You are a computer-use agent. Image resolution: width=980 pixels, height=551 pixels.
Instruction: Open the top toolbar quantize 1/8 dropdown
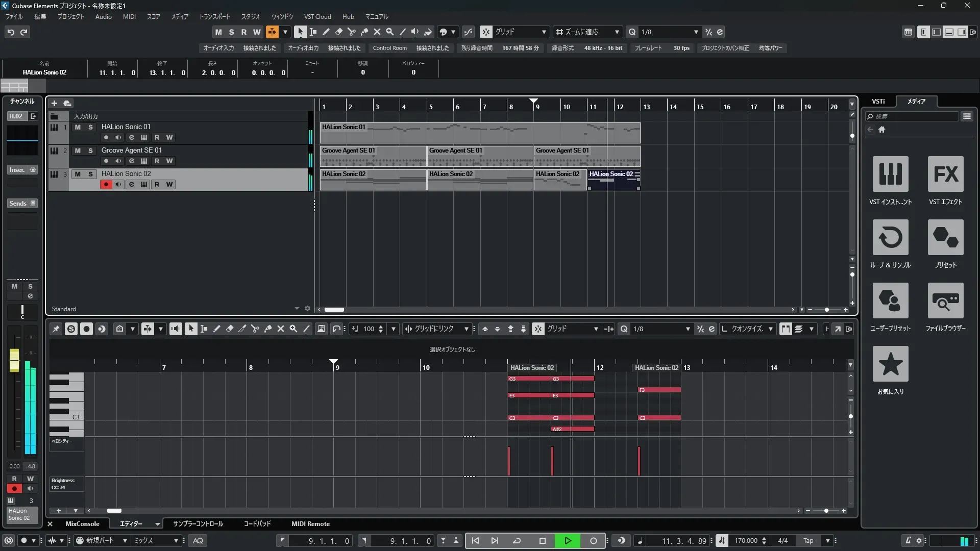click(x=696, y=32)
